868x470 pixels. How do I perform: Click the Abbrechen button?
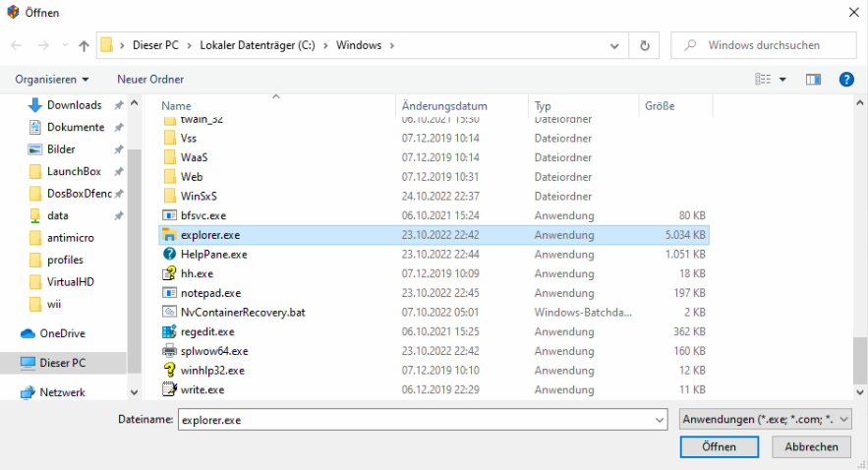click(x=811, y=446)
